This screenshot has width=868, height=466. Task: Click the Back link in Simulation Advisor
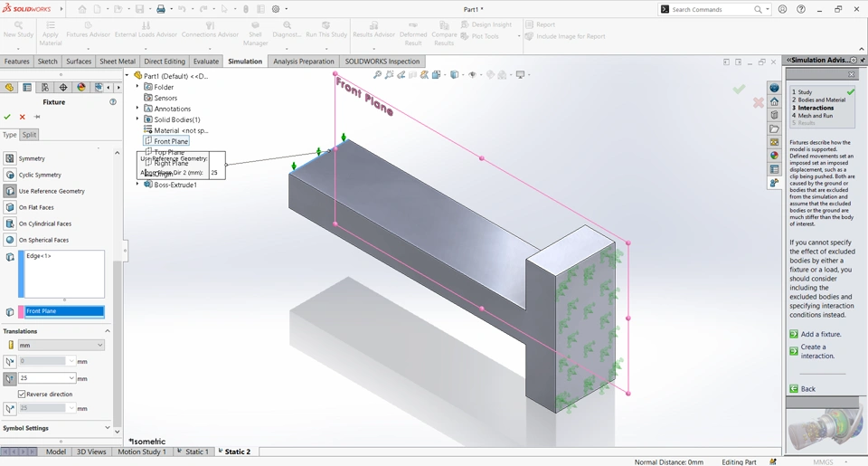point(807,389)
